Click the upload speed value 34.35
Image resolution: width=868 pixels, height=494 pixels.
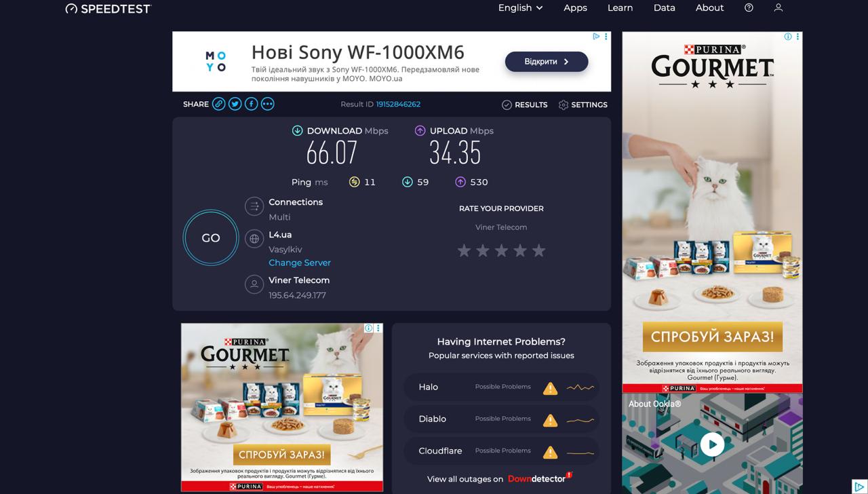[455, 153]
